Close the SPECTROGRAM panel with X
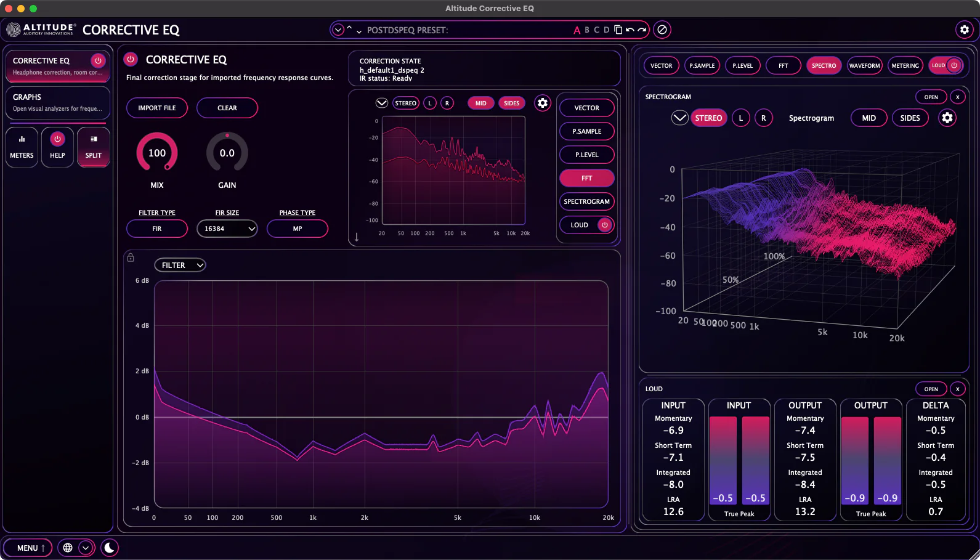The width and height of the screenshot is (980, 560). 958,97
